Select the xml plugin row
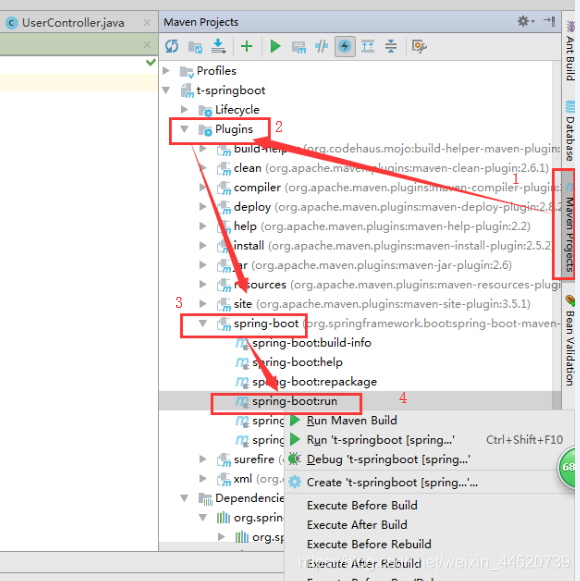 point(222,479)
